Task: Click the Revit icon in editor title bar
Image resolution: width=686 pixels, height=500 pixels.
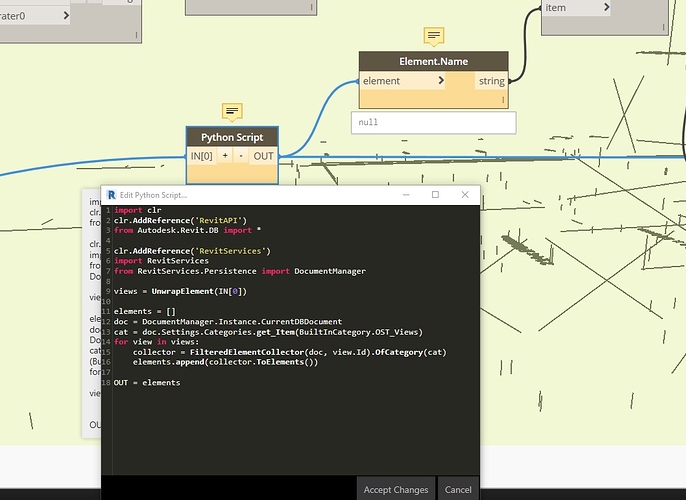Action: coord(112,195)
